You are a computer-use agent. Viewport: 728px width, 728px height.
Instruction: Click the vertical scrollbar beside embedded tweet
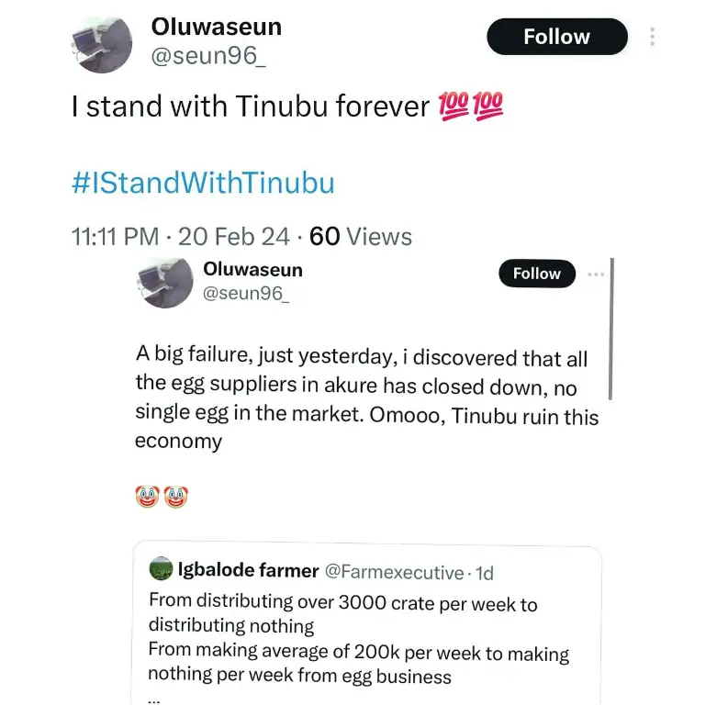point(610,329)
